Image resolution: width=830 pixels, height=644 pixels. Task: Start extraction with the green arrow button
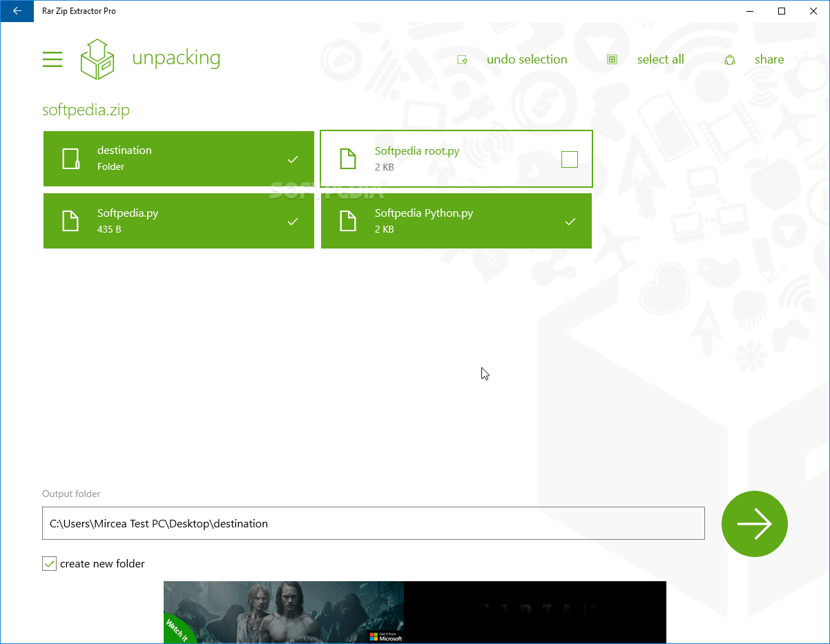click(x=754, y=524)
